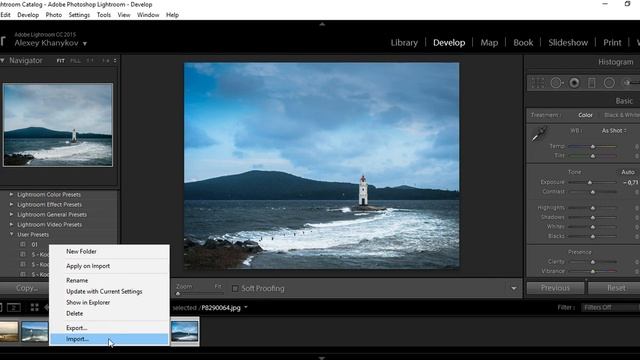Open the P8290064.jpg filename dropdown
Image resolution: width=640 pixels, height=360 pixels.
[246, 307]
